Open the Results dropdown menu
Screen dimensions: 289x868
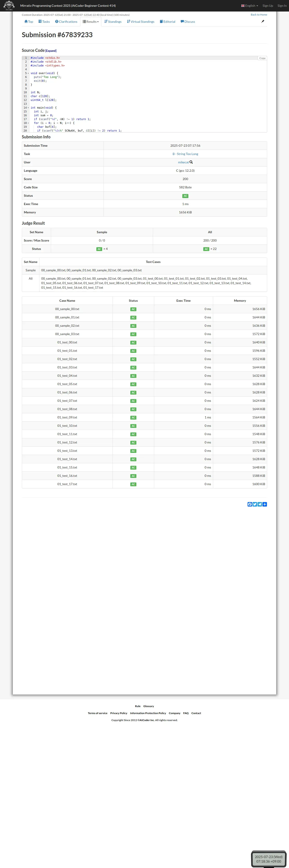(x=91, y=22)
